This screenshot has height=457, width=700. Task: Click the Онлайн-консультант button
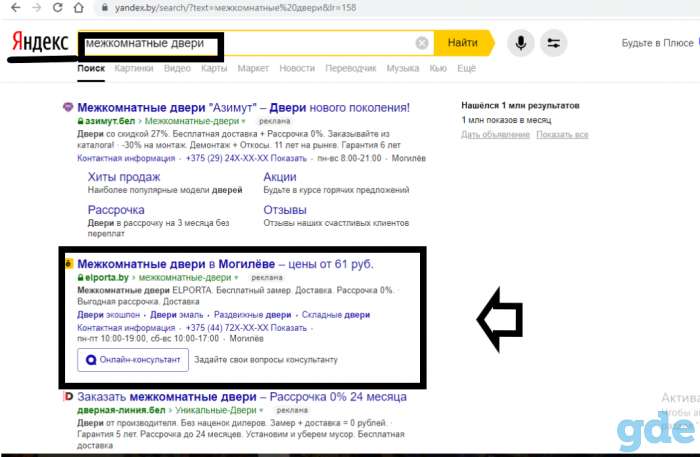coord(133,360)
